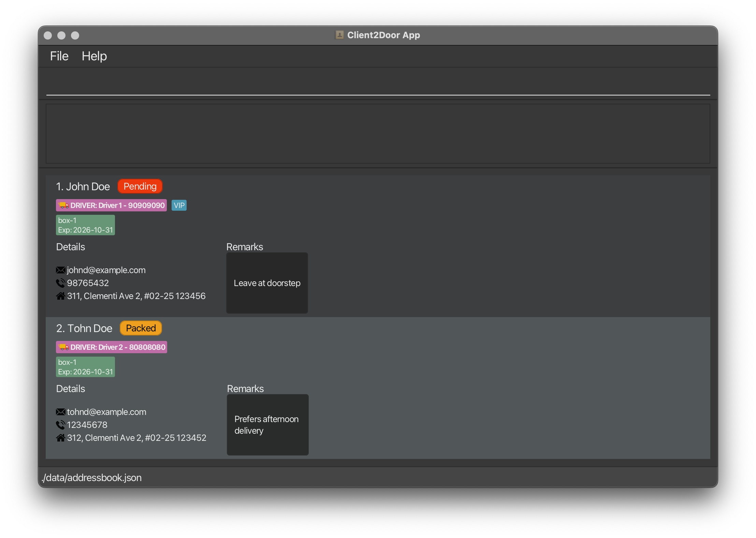The width and height of the screenshot is (756, 538).
Task: Click John Doe's house address icon
Action: point(61,296)
